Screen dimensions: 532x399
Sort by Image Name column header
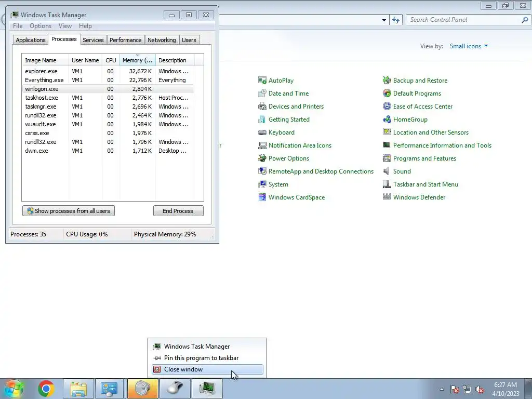coord(45,60)
